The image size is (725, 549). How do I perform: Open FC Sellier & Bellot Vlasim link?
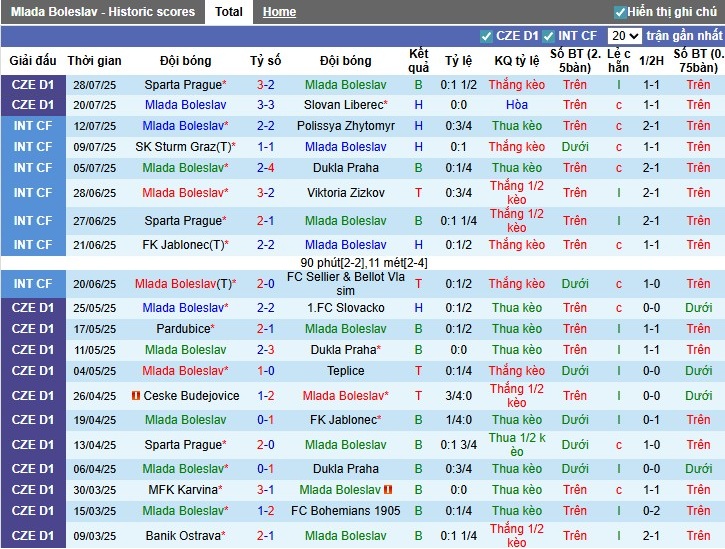(346, 284)
